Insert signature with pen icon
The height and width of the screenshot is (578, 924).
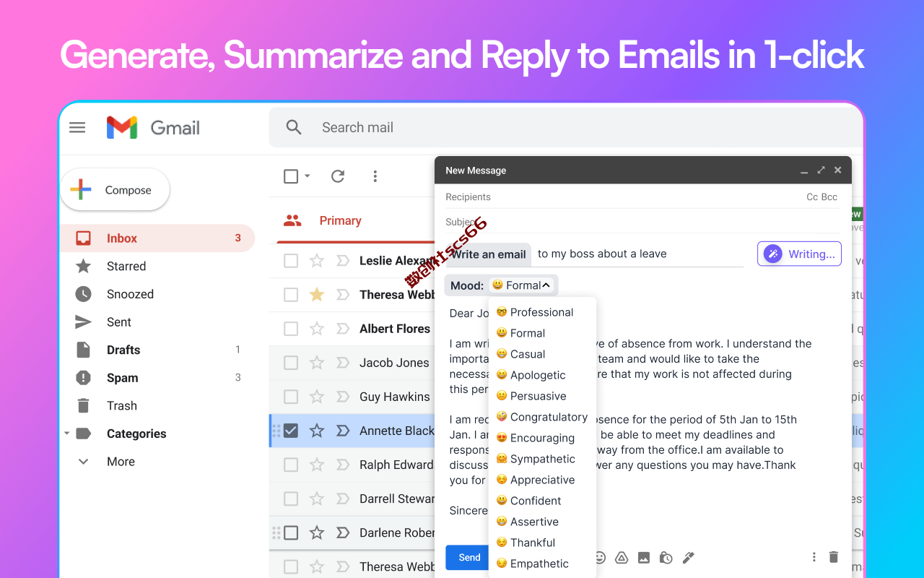click(x=689, y=557)
